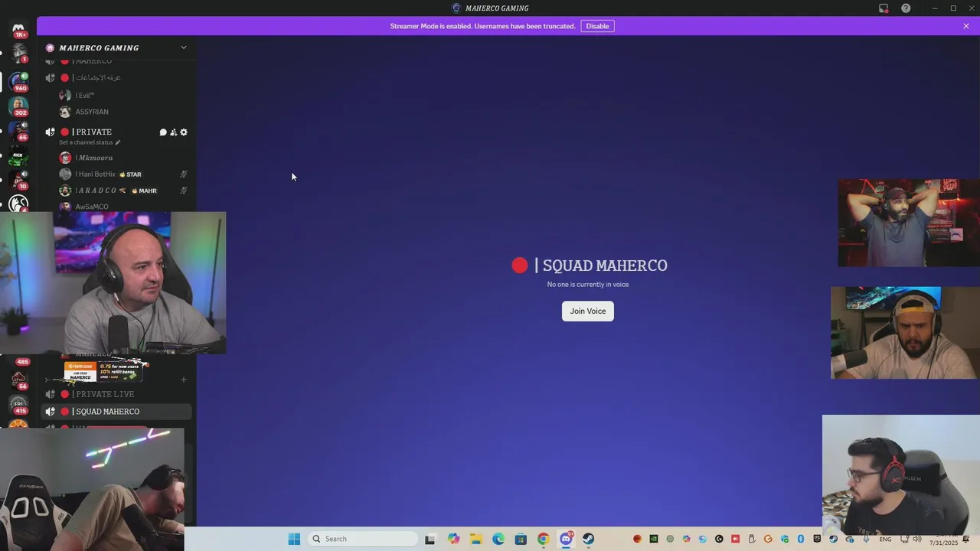Click pencil next to Set a channel status

pyautogui.click(x=117, y=142)
